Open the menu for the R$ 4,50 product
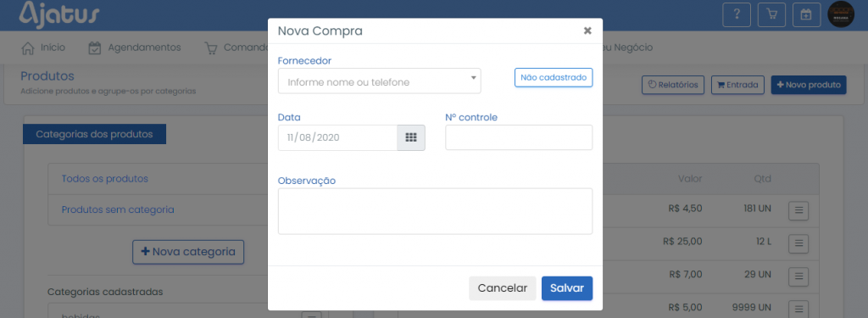Screen dimensions: 868x318 pos(798,210)
